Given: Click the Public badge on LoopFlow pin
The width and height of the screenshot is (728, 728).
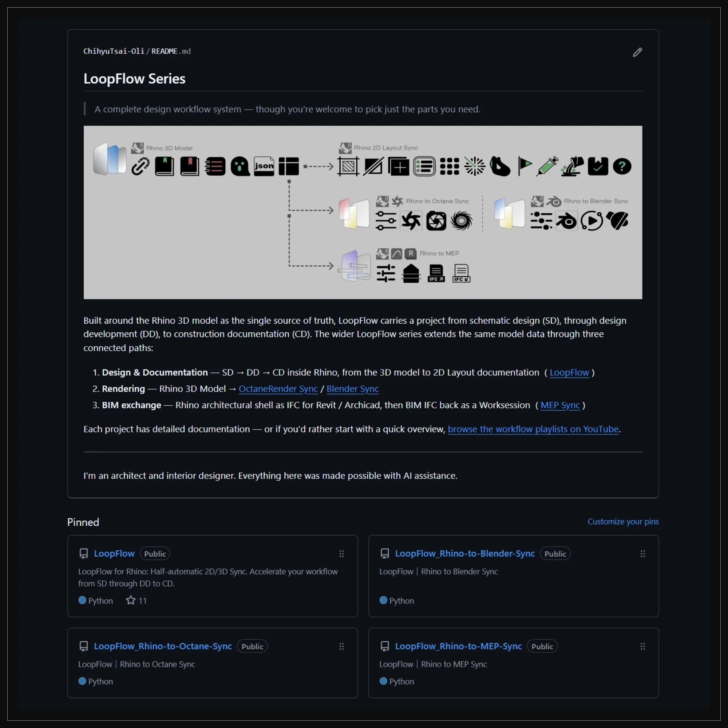Looking at the screenshot, I should 155,554.
